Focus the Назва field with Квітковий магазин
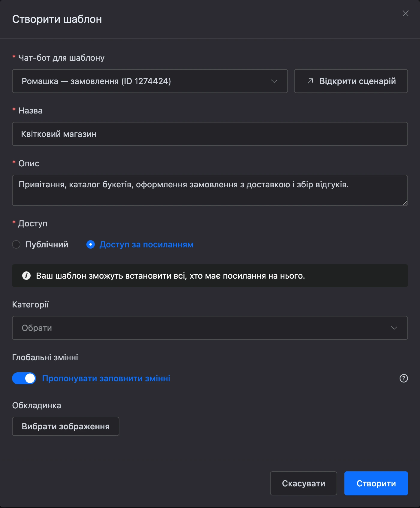420x508 pixels. pos(210,134)
